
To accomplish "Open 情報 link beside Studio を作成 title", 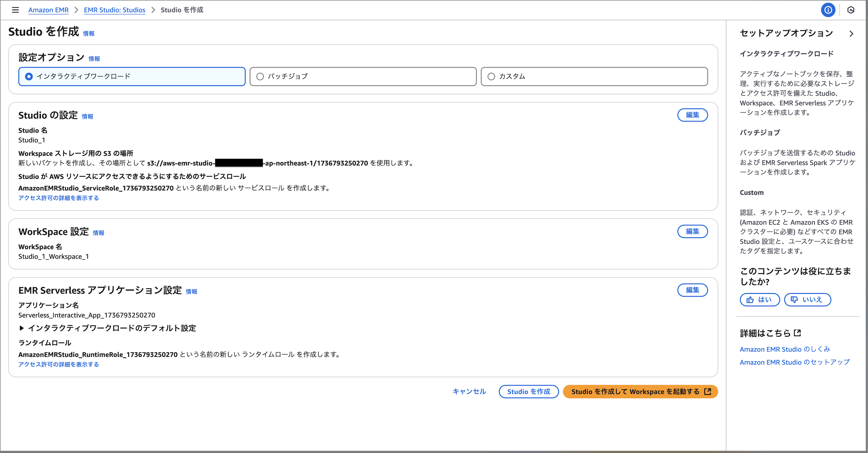I will click(x=89, y=33).
